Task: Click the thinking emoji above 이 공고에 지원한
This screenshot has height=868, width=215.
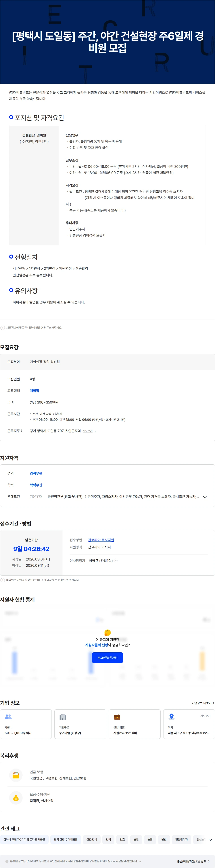Action: tap(107, 632)
